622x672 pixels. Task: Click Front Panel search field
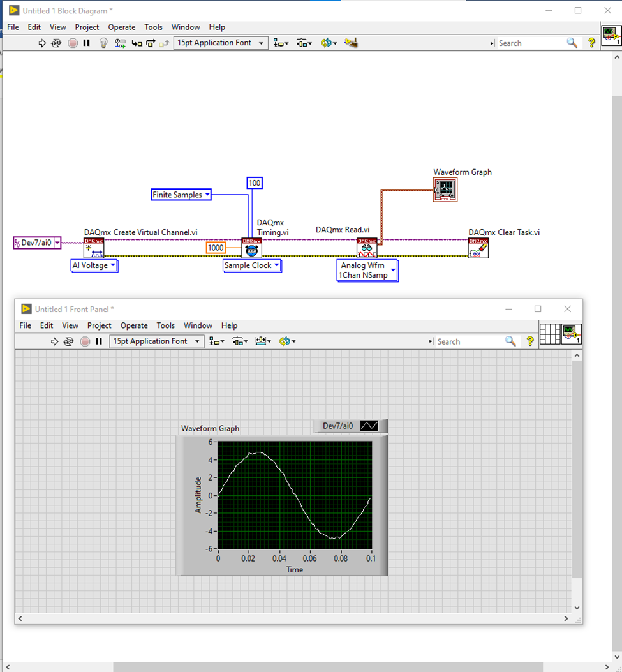pos(469,341)
